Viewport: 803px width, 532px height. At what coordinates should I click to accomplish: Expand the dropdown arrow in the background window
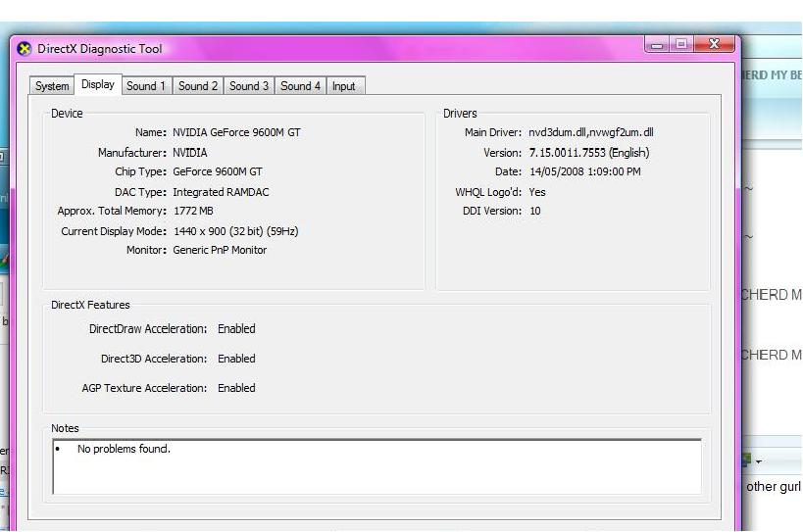coord(760,460)
